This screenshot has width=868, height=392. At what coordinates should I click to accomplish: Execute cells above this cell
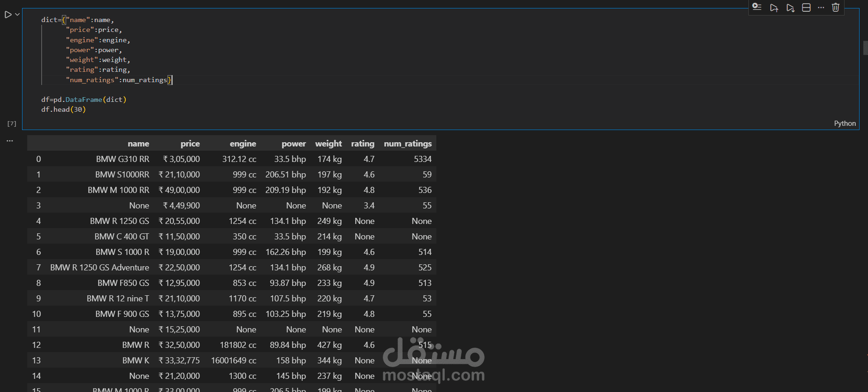click(x=774, y=8)
